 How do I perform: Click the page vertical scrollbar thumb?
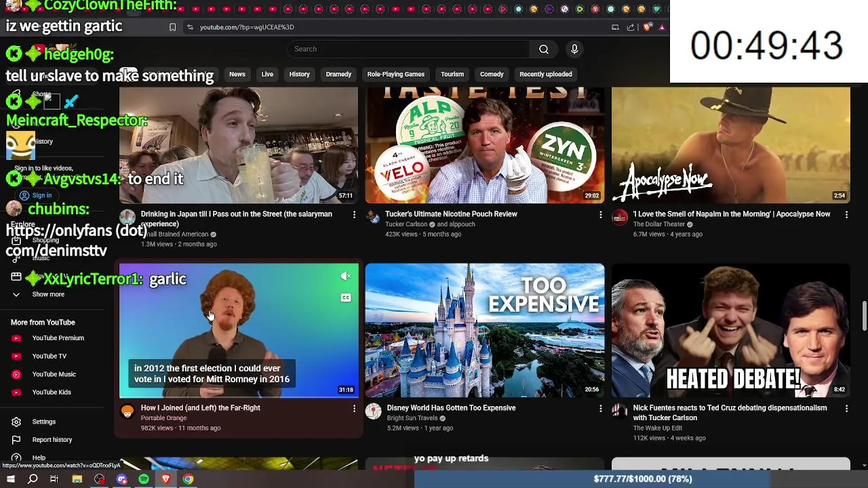pos(864,317)
